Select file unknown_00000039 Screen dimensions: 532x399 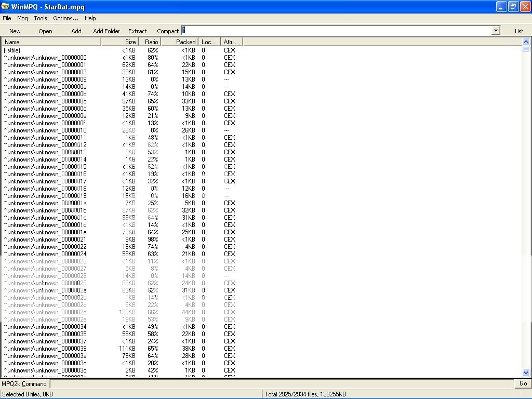tap(45, 349)
